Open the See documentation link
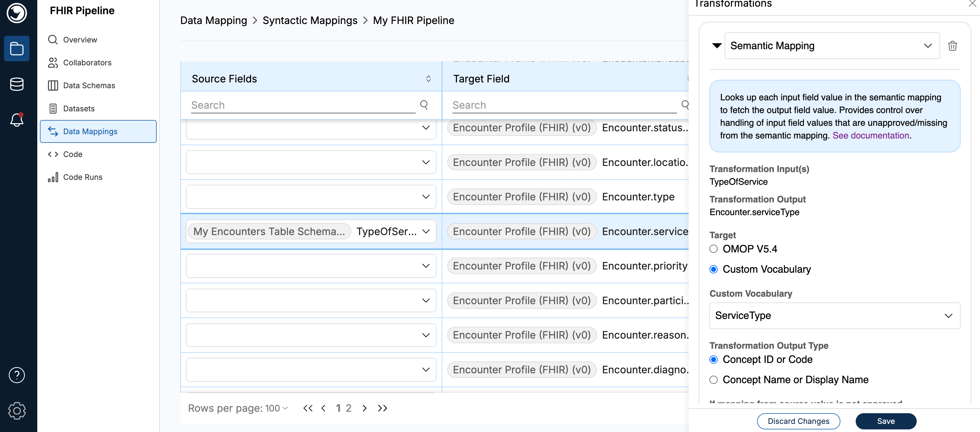This screenshot has width=980, height=432. 870,136
